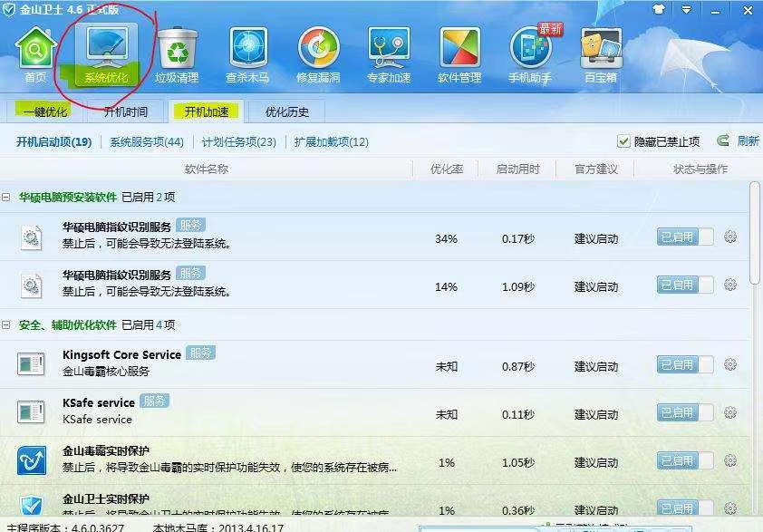This screenshot has width=763, height=532.
Task: Open 软件管理 software manager
Action: click(459, 52)
